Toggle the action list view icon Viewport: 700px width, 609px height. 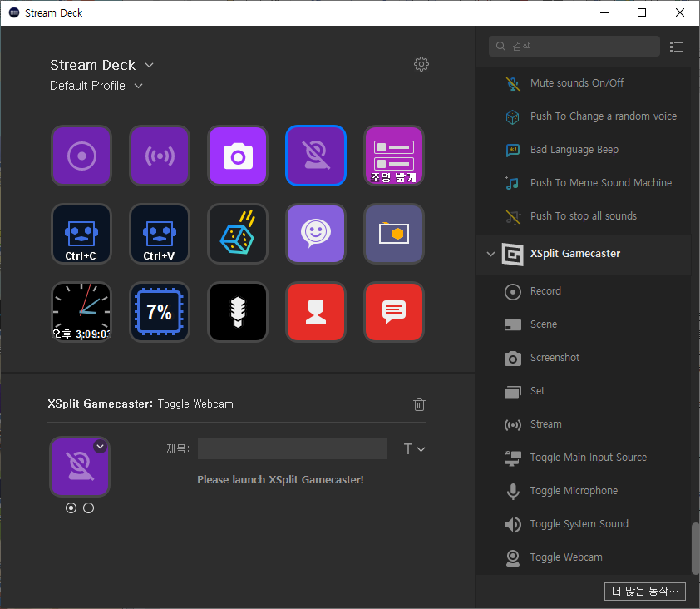(676, 47)
